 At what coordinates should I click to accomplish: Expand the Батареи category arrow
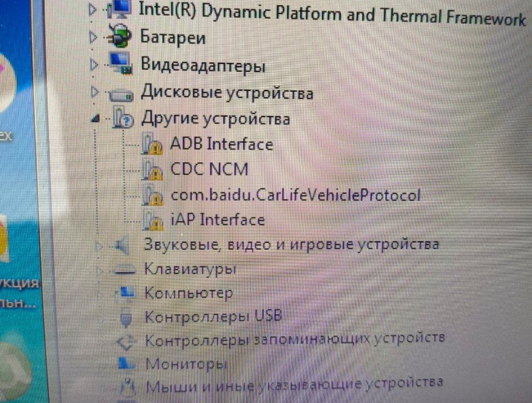(93, 37)
